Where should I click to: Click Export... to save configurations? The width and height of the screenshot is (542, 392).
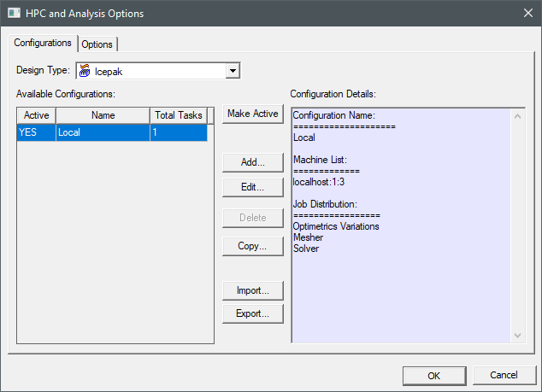coord(252,313)
